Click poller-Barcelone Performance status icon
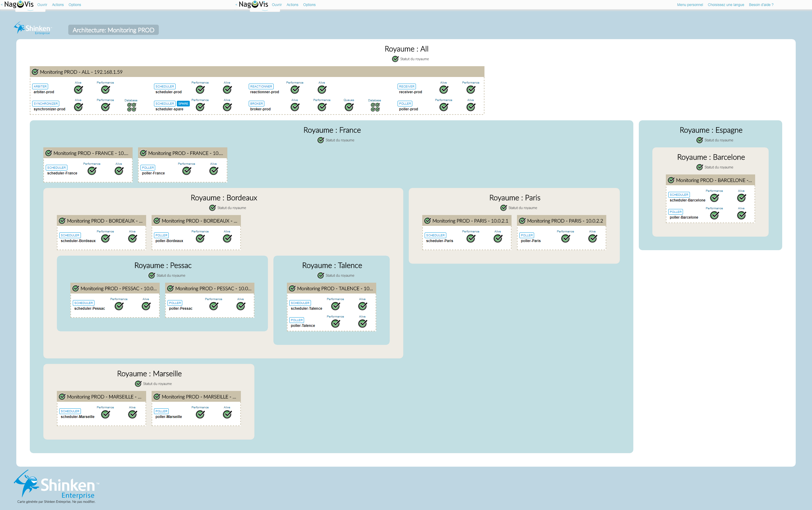 714,215
